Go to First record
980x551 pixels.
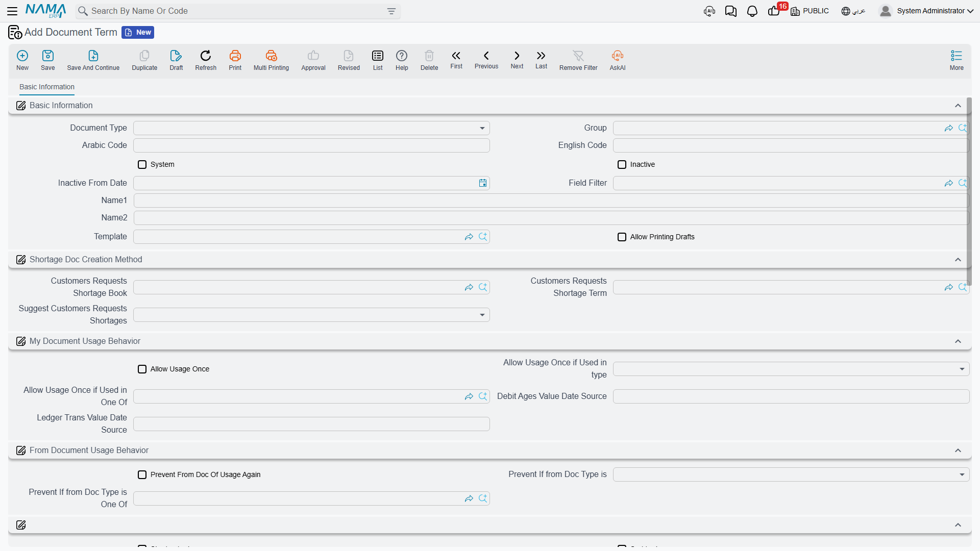(x=456, y=60)
